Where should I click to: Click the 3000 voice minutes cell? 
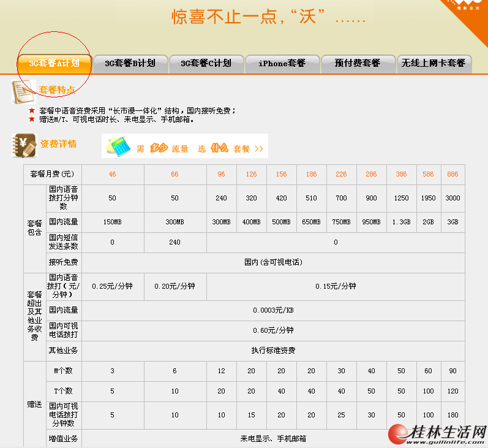tap(453, 198)
